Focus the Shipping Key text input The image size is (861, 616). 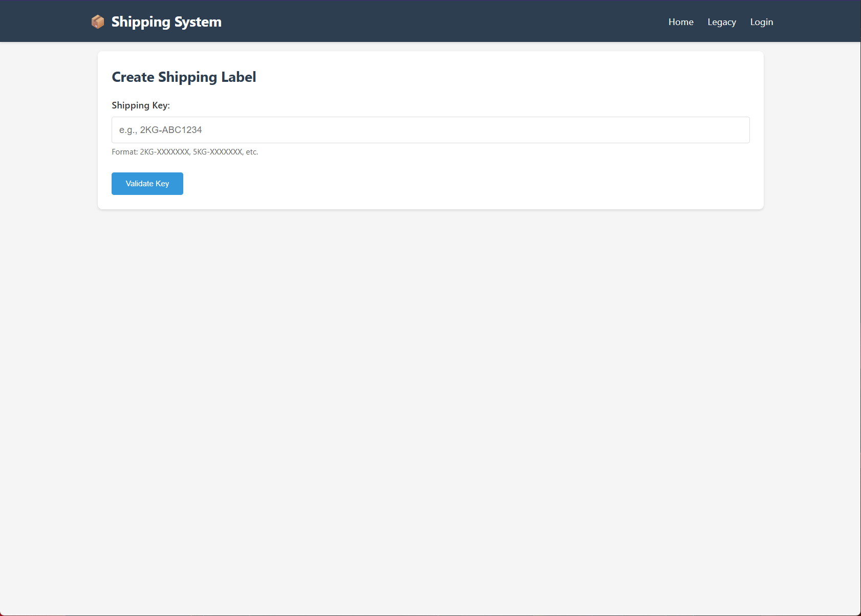coord(430,130)
